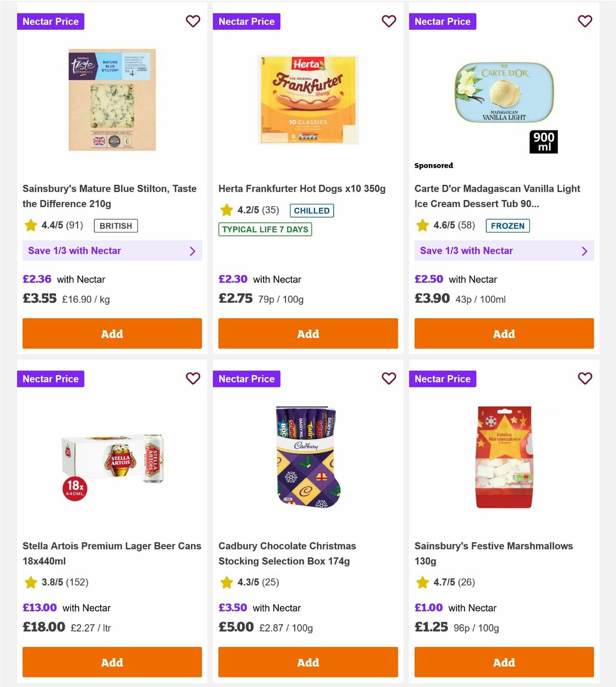Select the Nectar Price badge on Stella Artois
Viewport: 616px width, 687px height.
[50, 379]
